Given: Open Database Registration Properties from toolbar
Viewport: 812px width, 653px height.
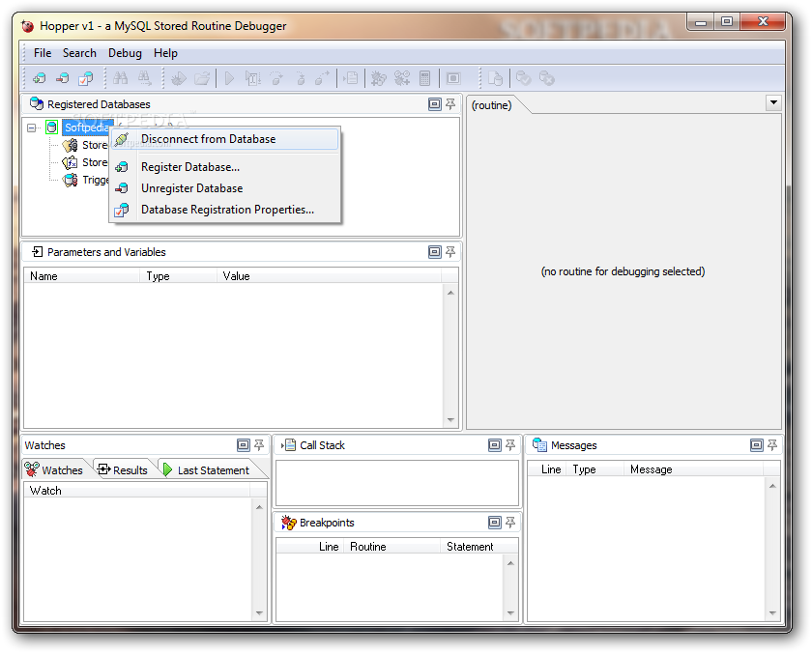Looking at the screenshot, I should (86, 78).
